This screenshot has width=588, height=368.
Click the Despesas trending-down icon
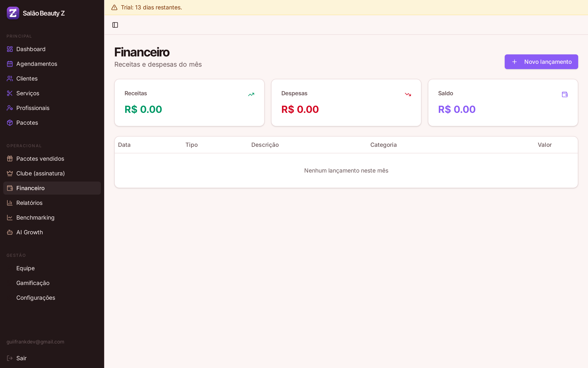pyautogui.click(x=408, y=94)
